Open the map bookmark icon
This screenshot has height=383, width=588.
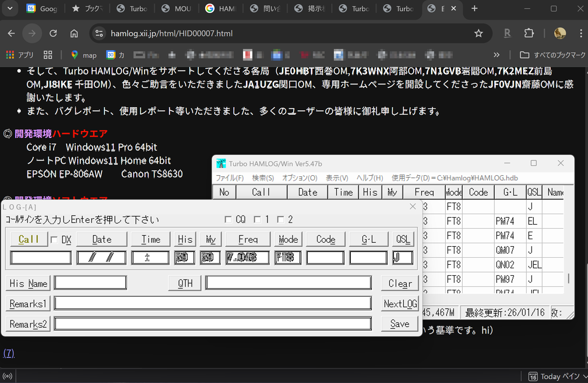(x=75, y=55)
